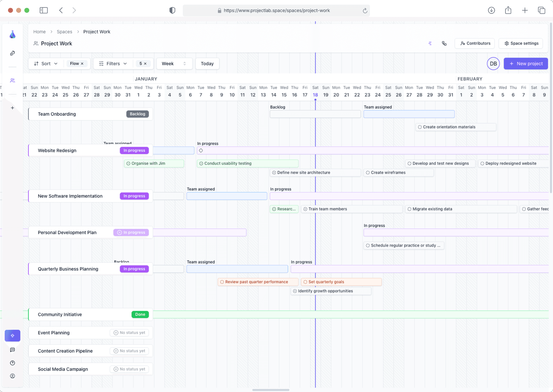Click the plus icon in left sidebar

[x=12, y=108]
